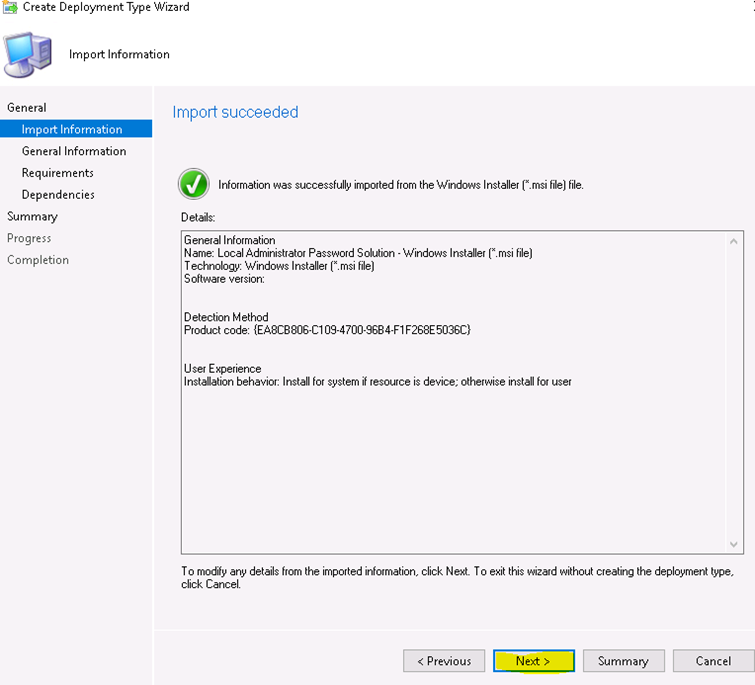The height and width of the screenshot is (685, 755).
Task: Click the 'Create Deployment Type Wizard' title text
Action: click(x=106, y=7)
